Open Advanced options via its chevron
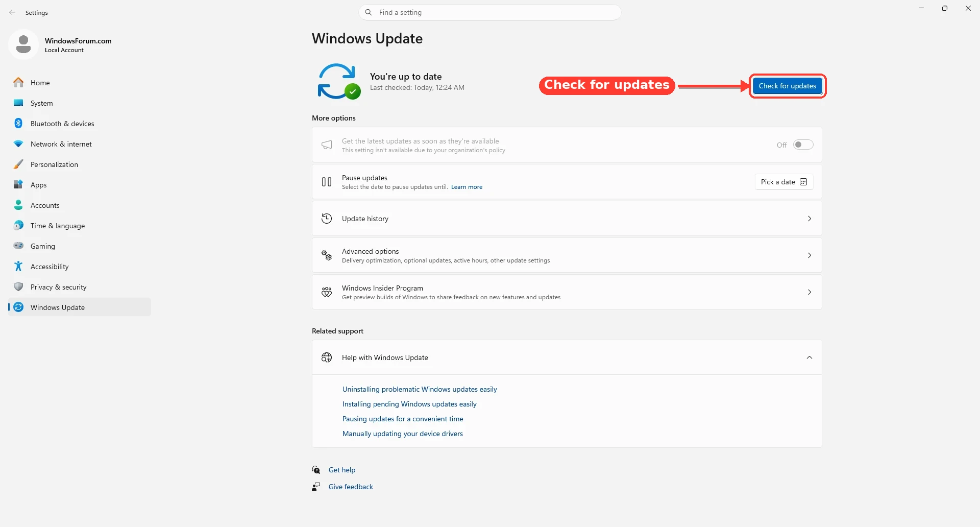980x527 pixels. [810, 255]
